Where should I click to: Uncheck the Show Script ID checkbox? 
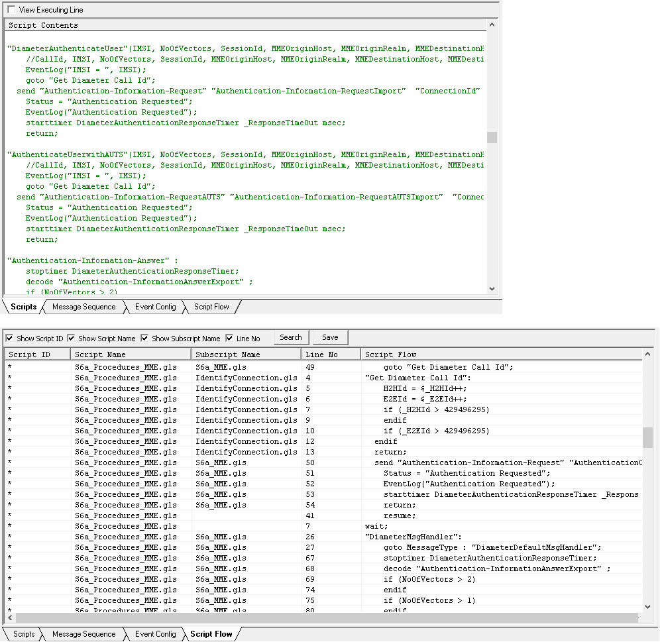pyautogui.click(x=9, y=338)
